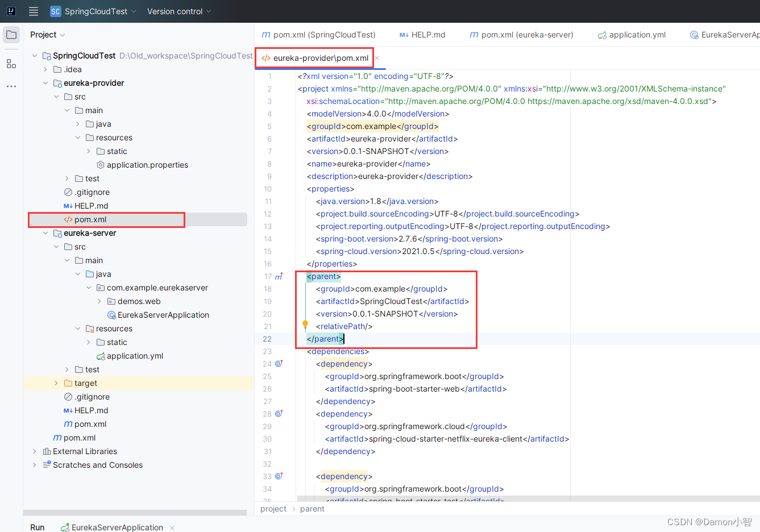Image resolution: width=760 pixels, height=532 pixels.
Task: Open Version control dropdown
Action: tap(179, 11)
